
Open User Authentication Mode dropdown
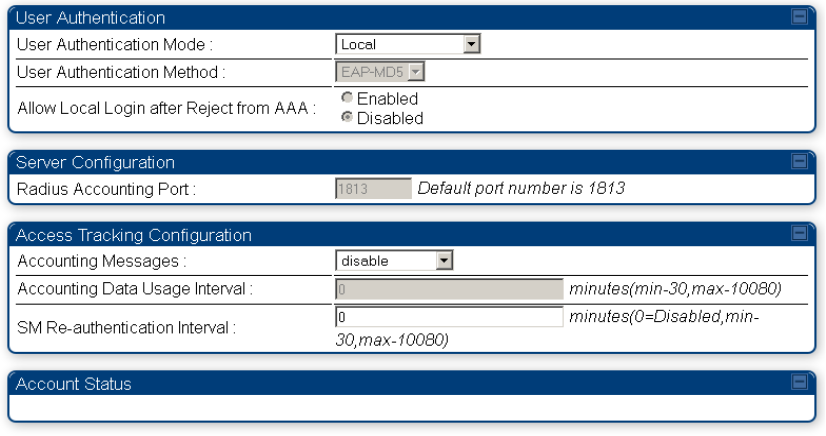408,44
